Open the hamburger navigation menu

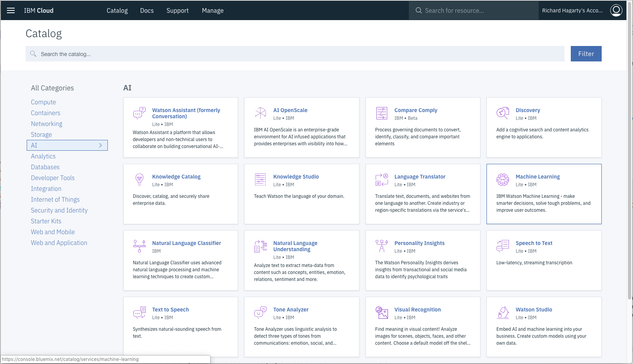point(11,10)
